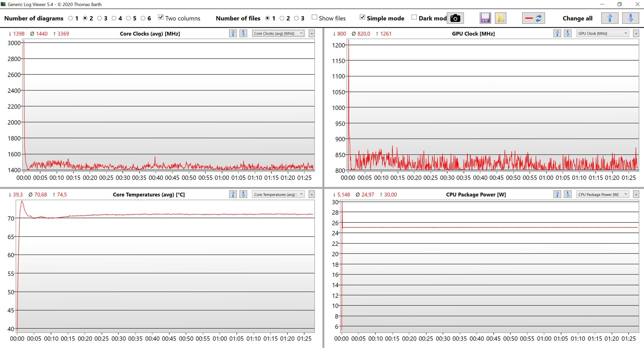Uncheck the Two columns checkbox
Screen dimensions: 644x348
[161, 17]
